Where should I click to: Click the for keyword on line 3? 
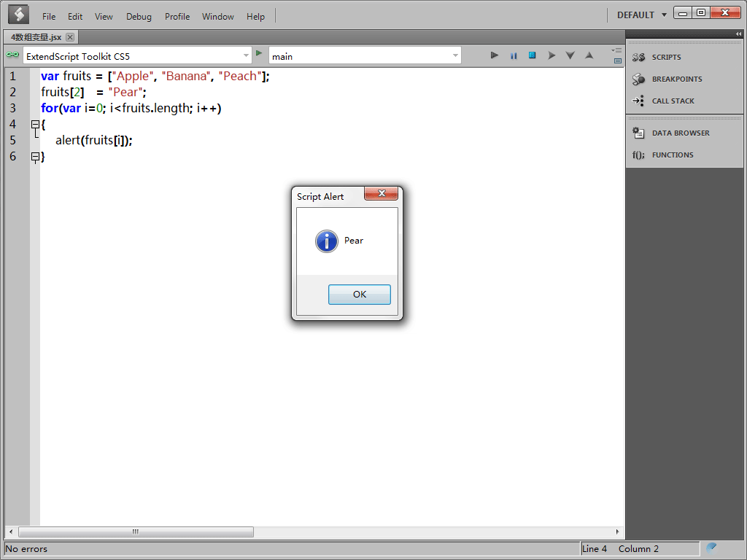click(50, 108)
